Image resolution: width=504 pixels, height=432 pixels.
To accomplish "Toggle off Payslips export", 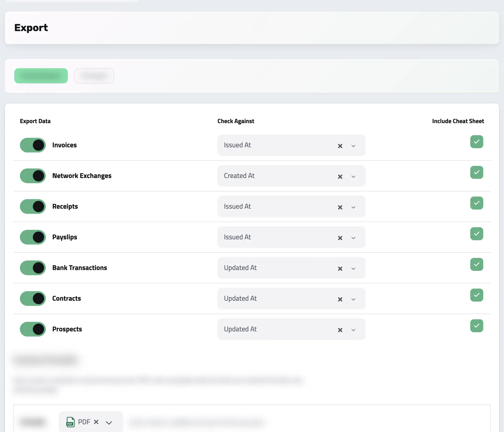I will tap(33, 237).
